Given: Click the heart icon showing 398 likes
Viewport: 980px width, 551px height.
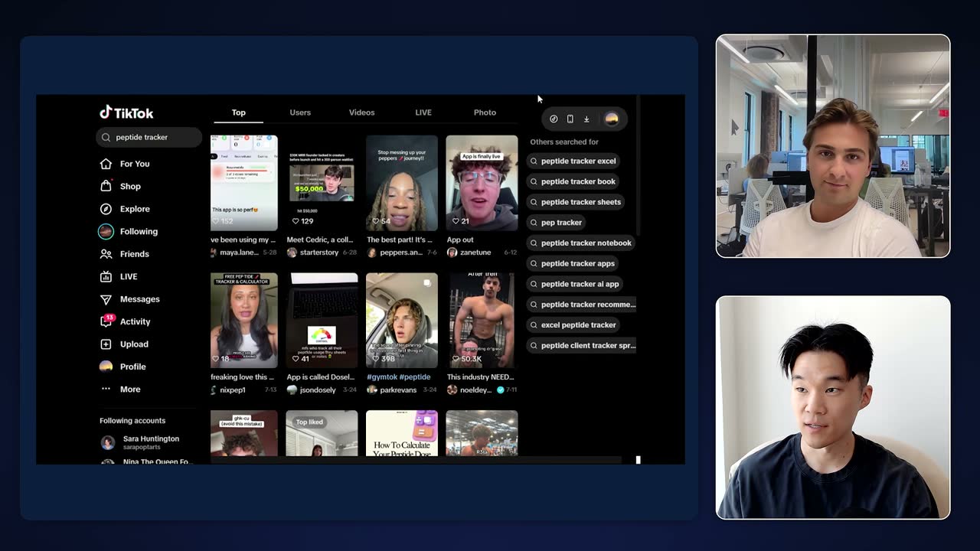Looking at the screenshot, I should [x=375, y=359].
